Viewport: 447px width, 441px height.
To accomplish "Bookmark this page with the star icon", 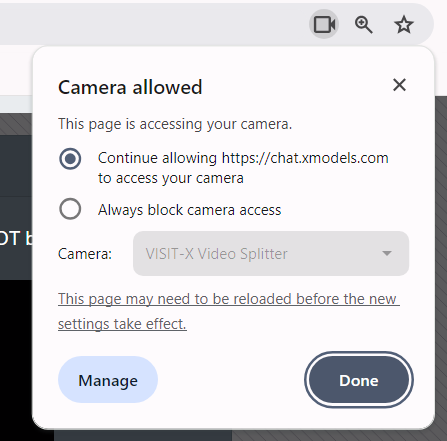I will click(404, 24).
